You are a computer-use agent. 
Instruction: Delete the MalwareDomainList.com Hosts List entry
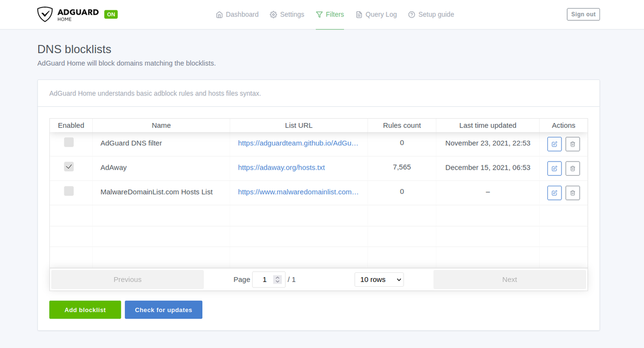click(573, 192)
